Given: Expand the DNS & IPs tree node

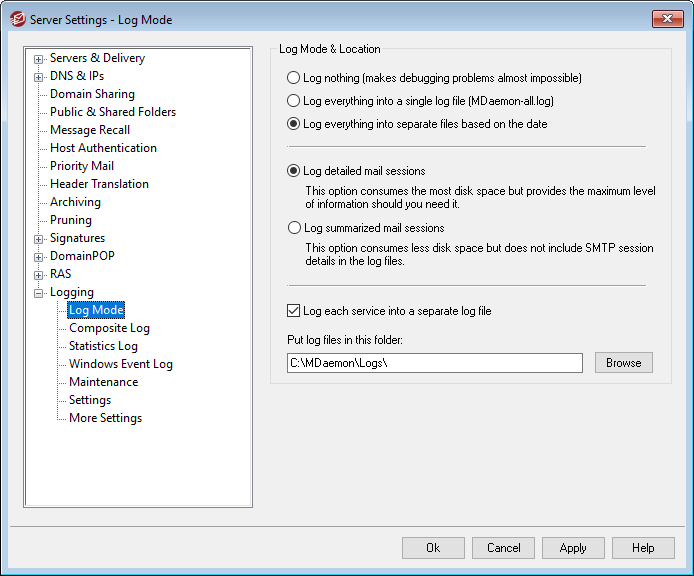Looking at the screenshot, I should pos(39,76).
